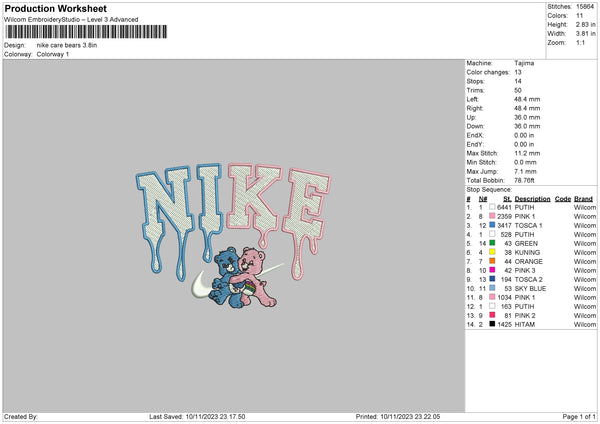The image size is (600, 424).
Task: Click the 'Created By:' footer label
Action: (21, 416)
